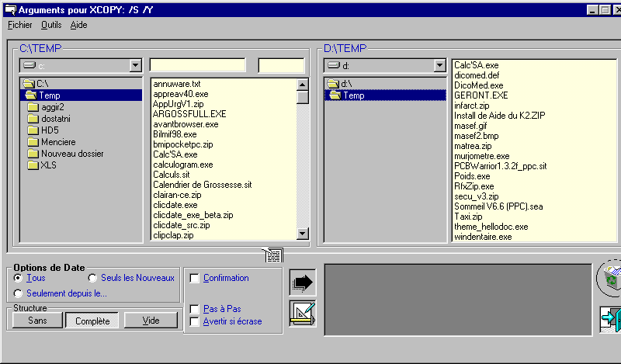621x364 pixels.
Task: Click the wide filter field above file list
Action: (198, 65)
